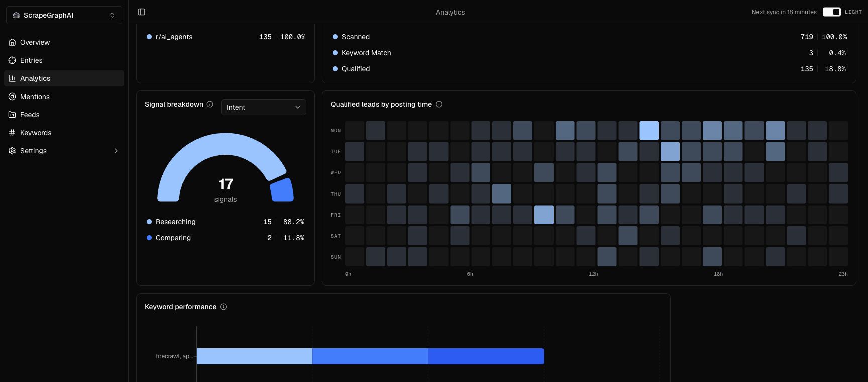Image resolution: width=868 pixels, height=382 pixels.
Task: Collapse the sidebar panel icon
Action: point(142,12)
